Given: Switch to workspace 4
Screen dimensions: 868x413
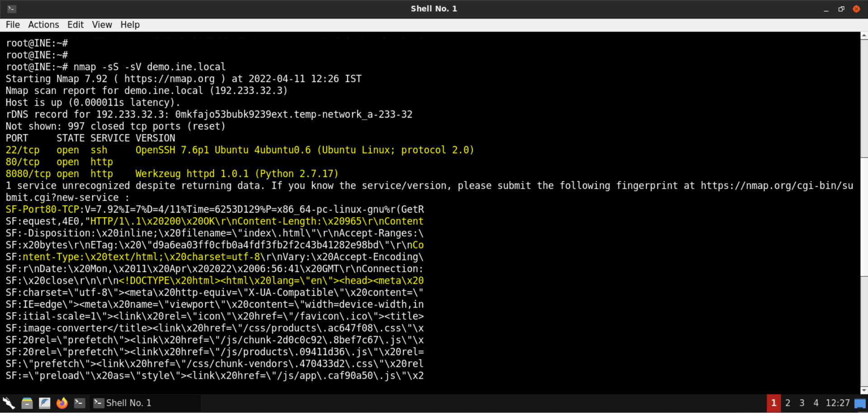Looking at the screenshot, I should coord(816,403).
